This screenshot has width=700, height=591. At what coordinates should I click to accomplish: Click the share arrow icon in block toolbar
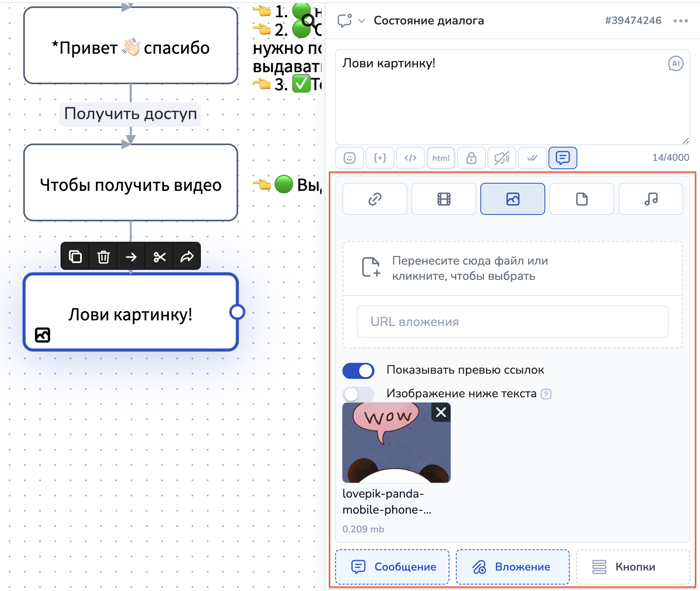[x=187, y=257]
